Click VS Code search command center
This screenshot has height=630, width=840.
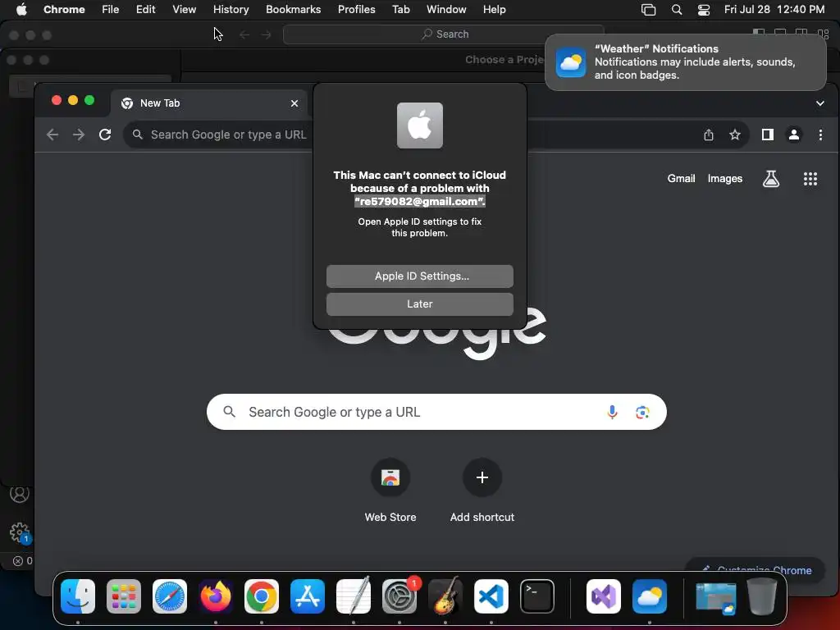coord(444,34)
